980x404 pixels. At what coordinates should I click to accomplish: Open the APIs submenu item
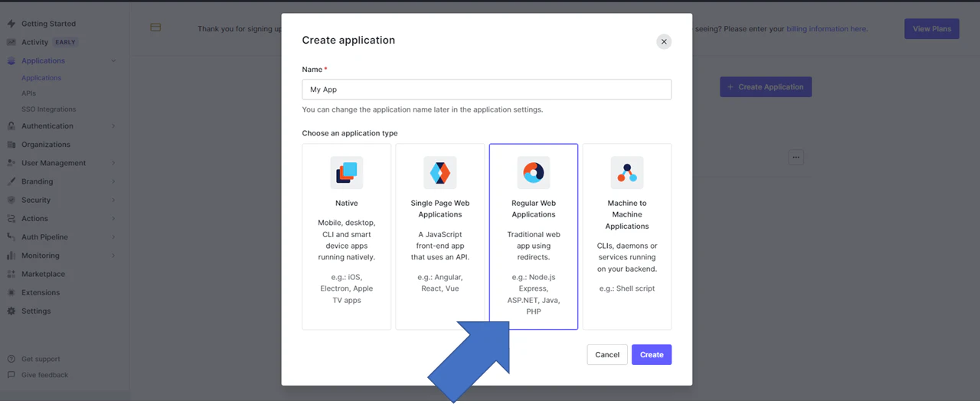tap(28, 93)
